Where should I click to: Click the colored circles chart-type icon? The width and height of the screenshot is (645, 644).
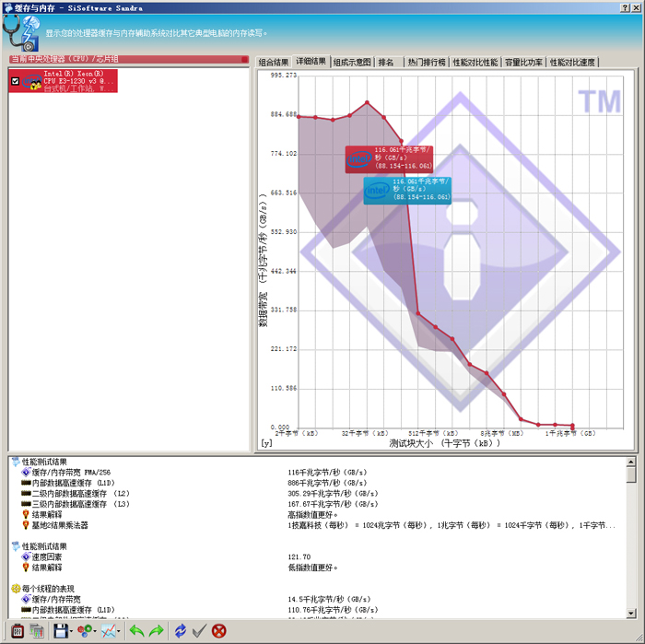(x=85, y=630)
